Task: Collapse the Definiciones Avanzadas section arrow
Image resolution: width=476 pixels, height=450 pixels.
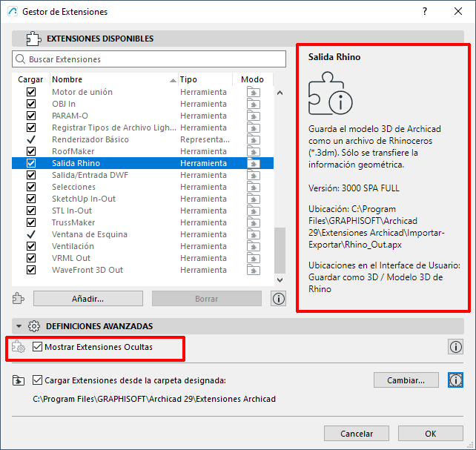Action: [x=19, y=326]
